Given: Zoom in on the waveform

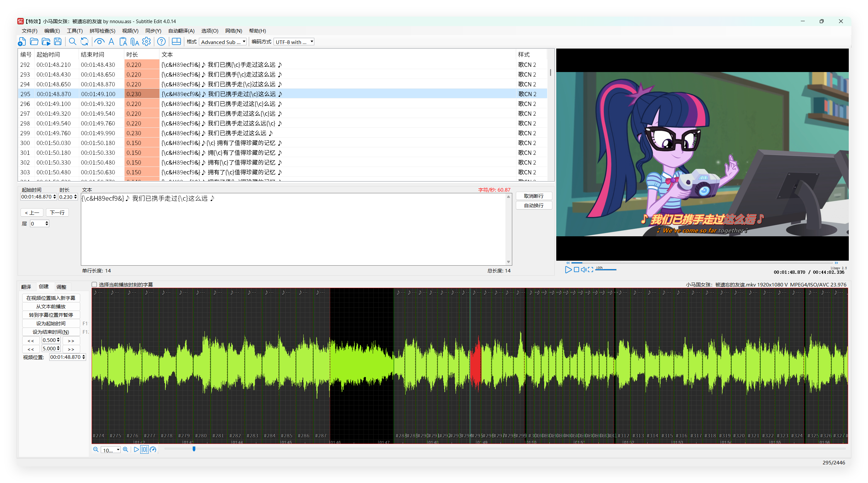Looking at the screenshot, I should [126, 449].
